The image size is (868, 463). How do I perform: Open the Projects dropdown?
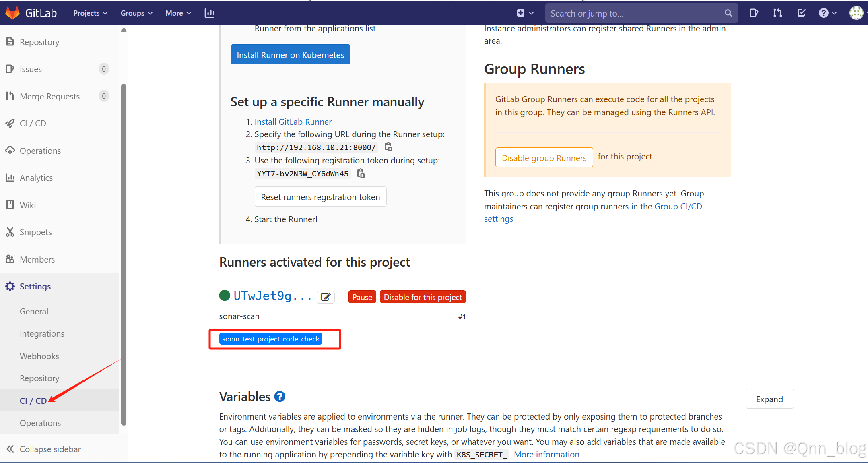(x=90, y=13)
